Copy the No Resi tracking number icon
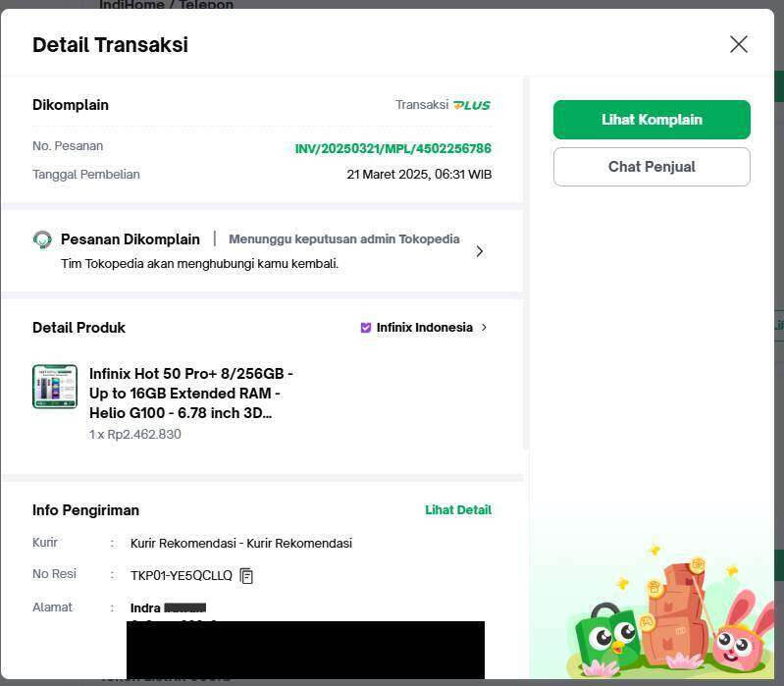Screen dimensions: 784x686 click(246, 575)
